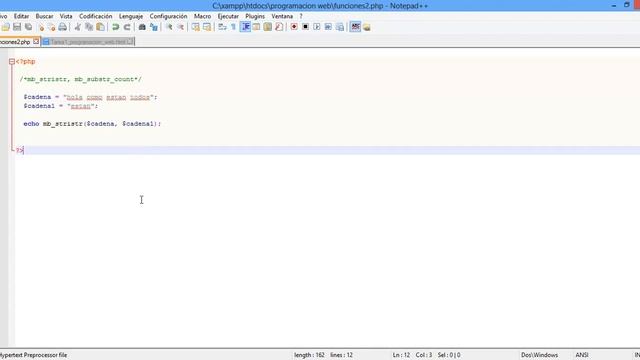Click the Paste clipboard icon
Screen dimensions: 640x360
pos(100,27)
